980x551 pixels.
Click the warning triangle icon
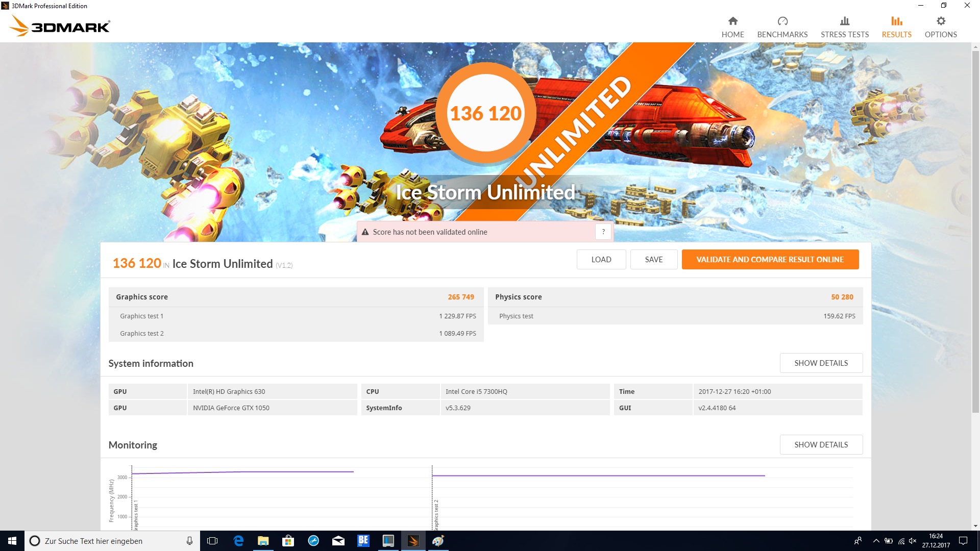(365, 232)
